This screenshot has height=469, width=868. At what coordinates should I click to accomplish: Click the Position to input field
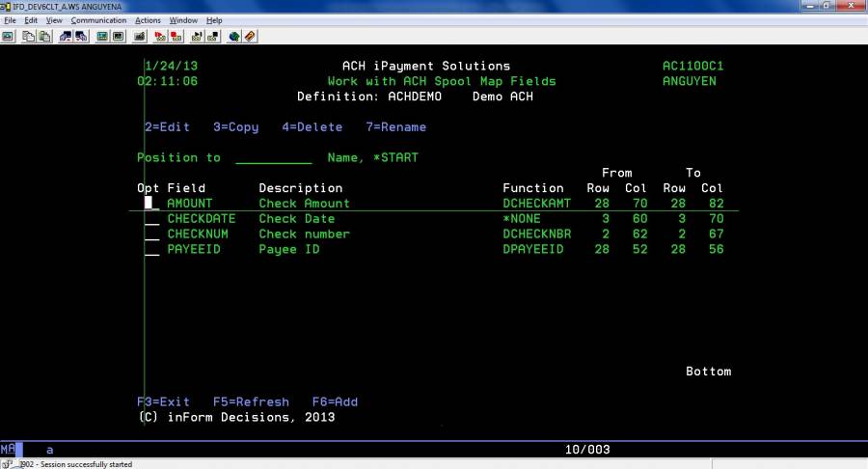pos(273,158)
